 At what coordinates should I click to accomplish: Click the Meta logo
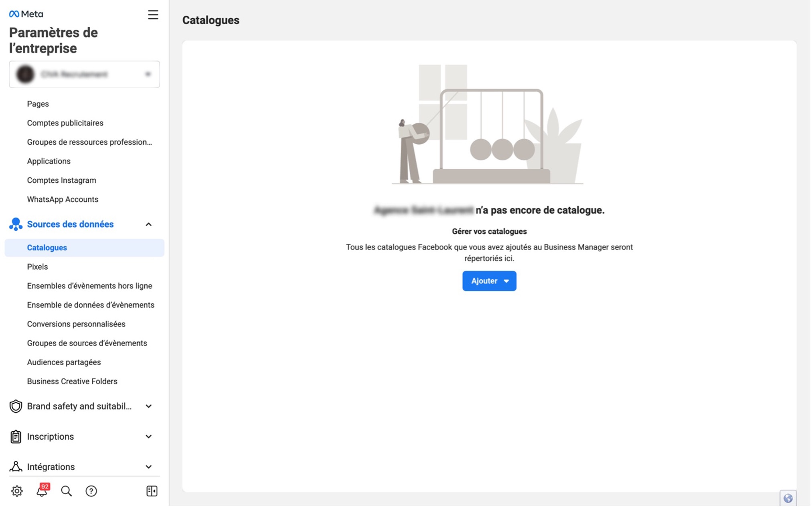[26, 14]
